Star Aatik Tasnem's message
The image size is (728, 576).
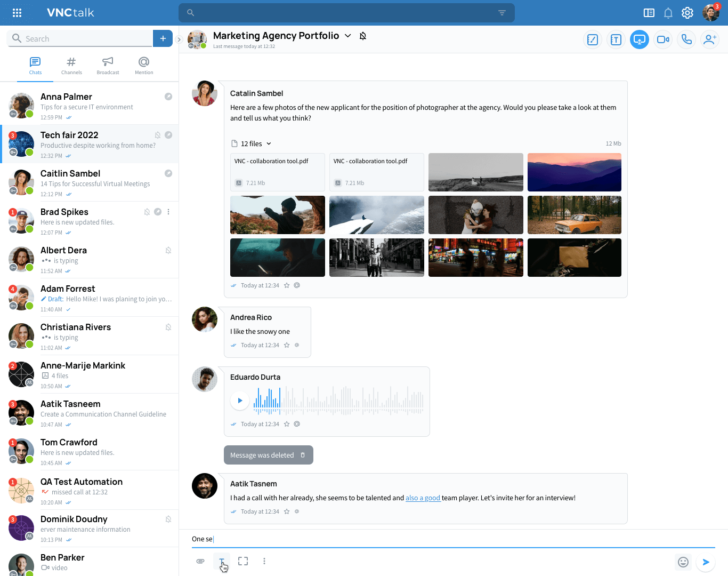[287, 511]
